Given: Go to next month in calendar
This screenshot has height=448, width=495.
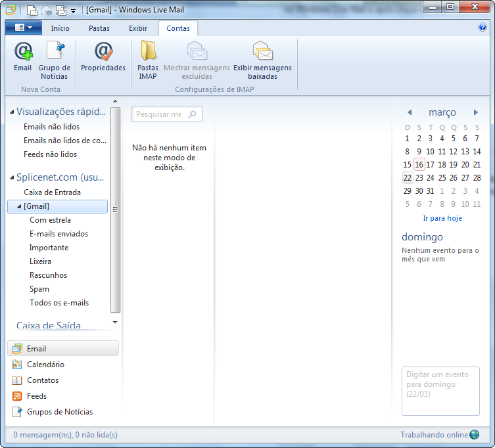Looking at the screenshot, I should coord(476,112).
